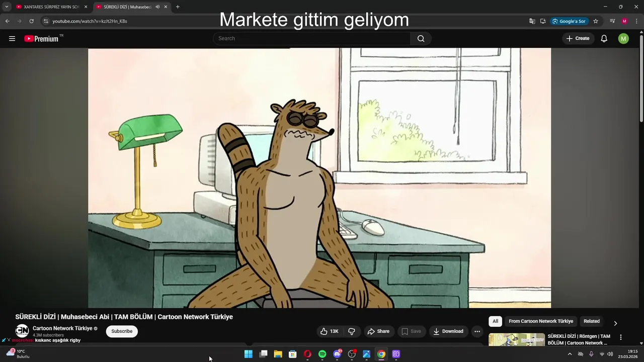Screen dimensions: 644x362
Task: Open options menu for Röntgen video
Action: [620, 337]
